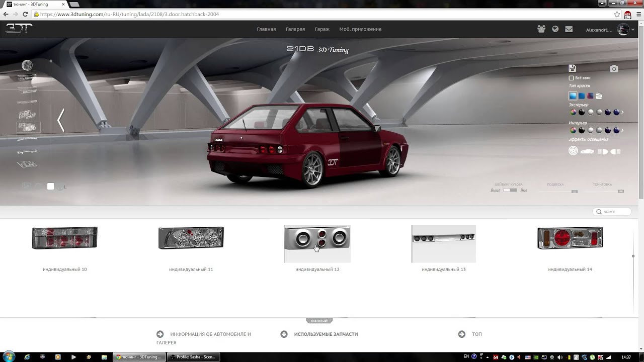This screenshot has width=644, height=362.
Task: Open the 'ТОП' section link
Action: pos(476,334)
